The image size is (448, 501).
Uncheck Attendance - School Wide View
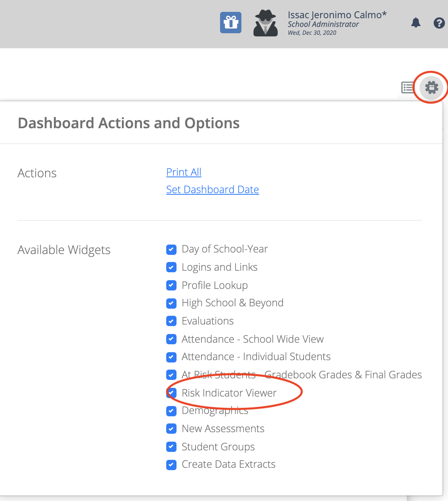[x=171, y=339]
